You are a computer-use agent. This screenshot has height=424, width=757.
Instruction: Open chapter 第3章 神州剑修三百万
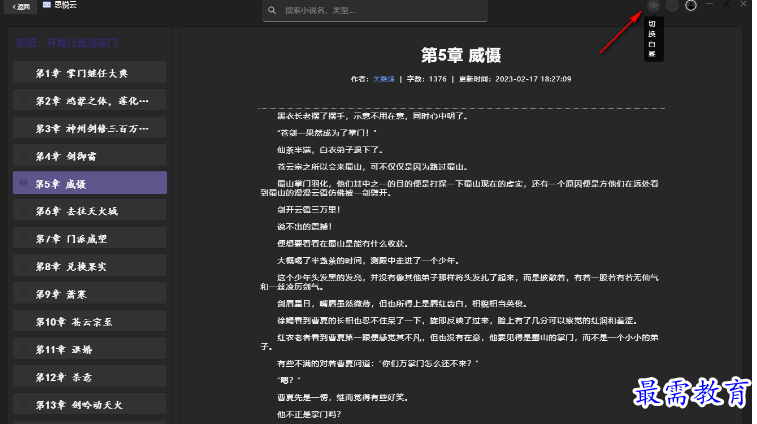pyautogui.click(x=90, y=128)
